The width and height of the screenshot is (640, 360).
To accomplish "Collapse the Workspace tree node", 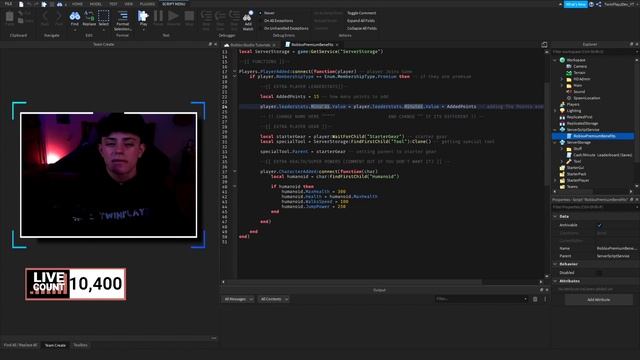I will (x=555, y=60).
